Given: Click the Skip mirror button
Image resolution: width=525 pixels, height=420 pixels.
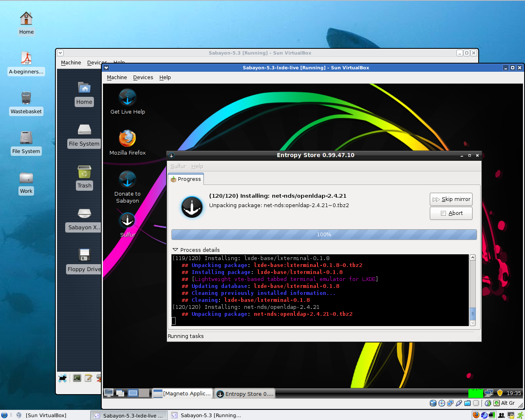Looking at the screenshot, I should (x=451, y=199).
